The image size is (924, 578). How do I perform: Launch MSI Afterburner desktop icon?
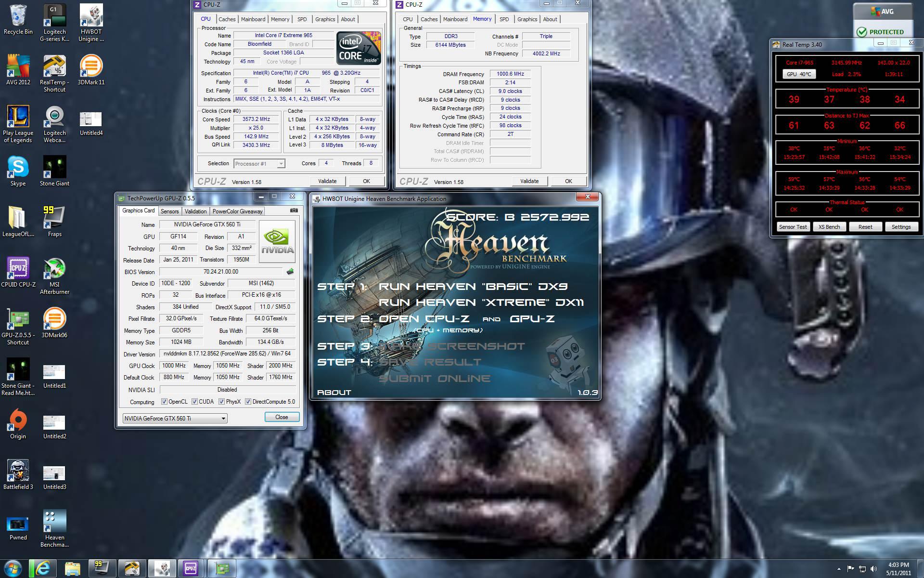pos(54,276)
